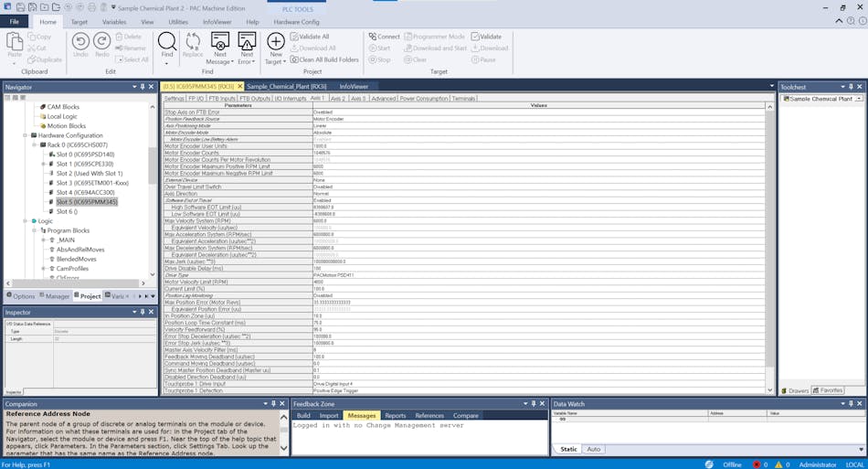Click the Navigator vertical scrollbar
This screenshot has width=868, height=469.
(x=153, y=165)
